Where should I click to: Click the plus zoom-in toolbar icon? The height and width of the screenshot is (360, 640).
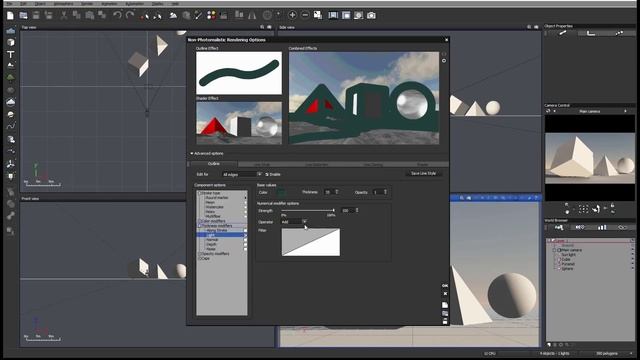(x=292, y=15)
